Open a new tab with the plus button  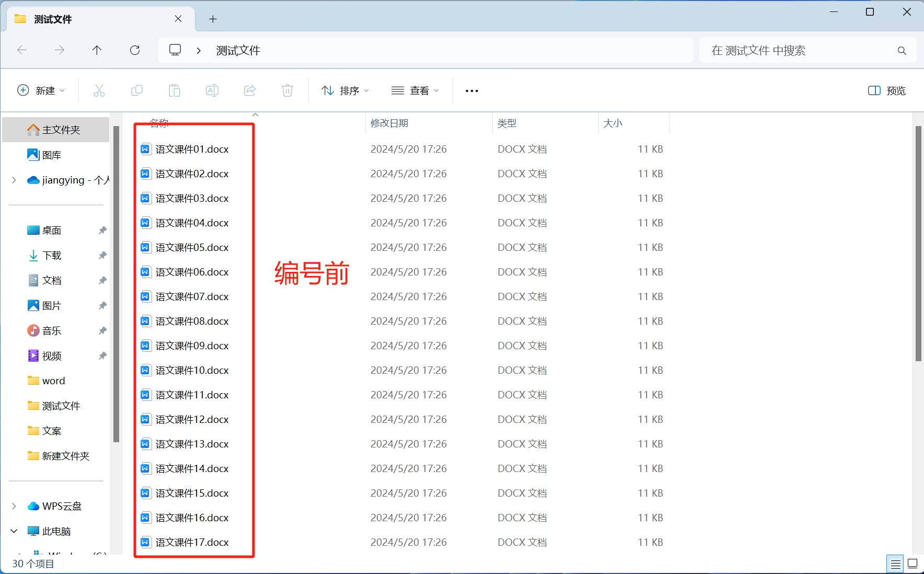pyautogui.click(x=213, y=18)
